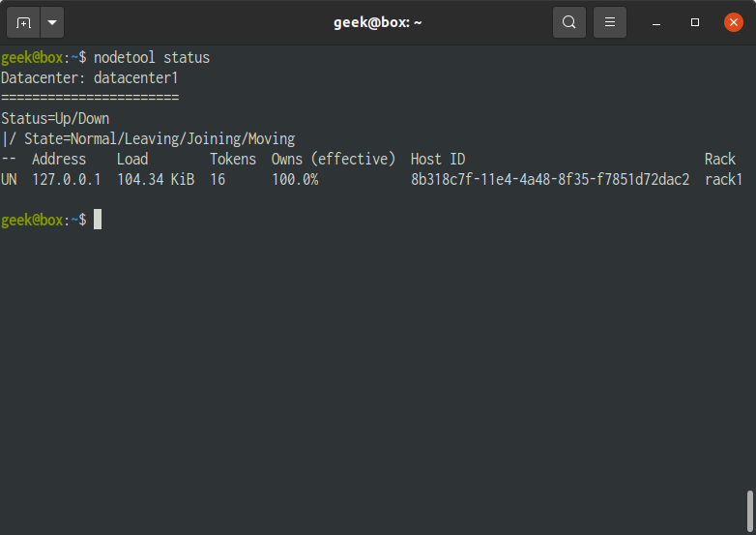Click the tokens value 16
This screenshot has width=756, height=535.
click(218, 179)
